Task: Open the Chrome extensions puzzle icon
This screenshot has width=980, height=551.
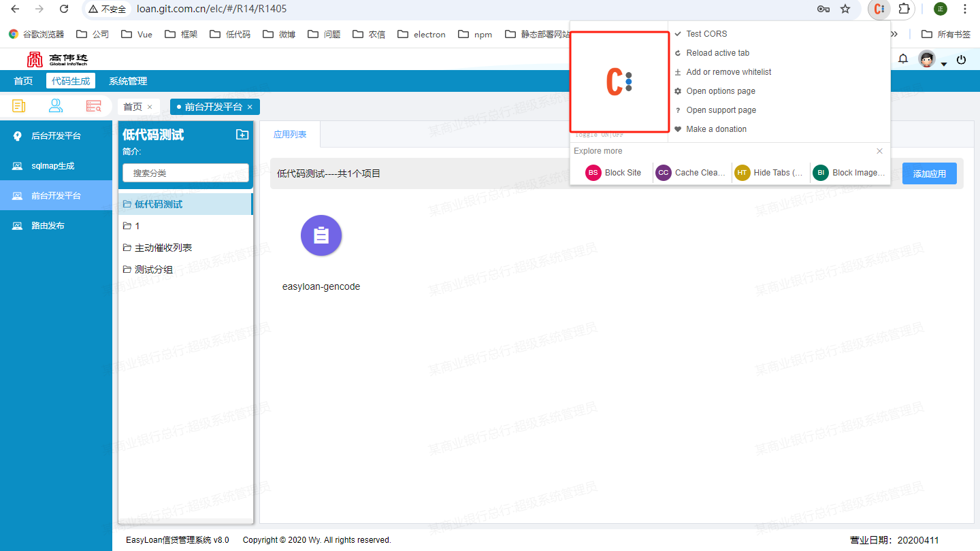Action: pyautogui.click(x=904, y=9)
